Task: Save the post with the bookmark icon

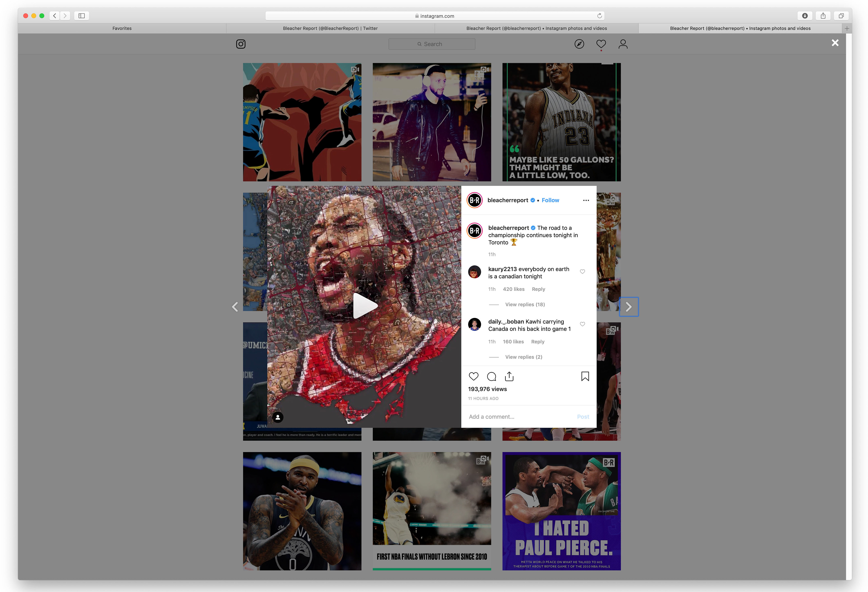Action: click(585, 376)
